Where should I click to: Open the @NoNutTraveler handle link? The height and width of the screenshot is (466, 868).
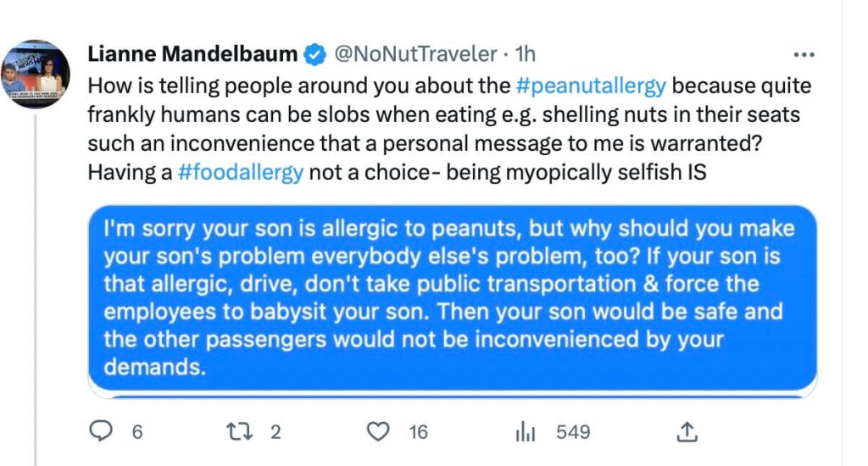pos(415,55)
